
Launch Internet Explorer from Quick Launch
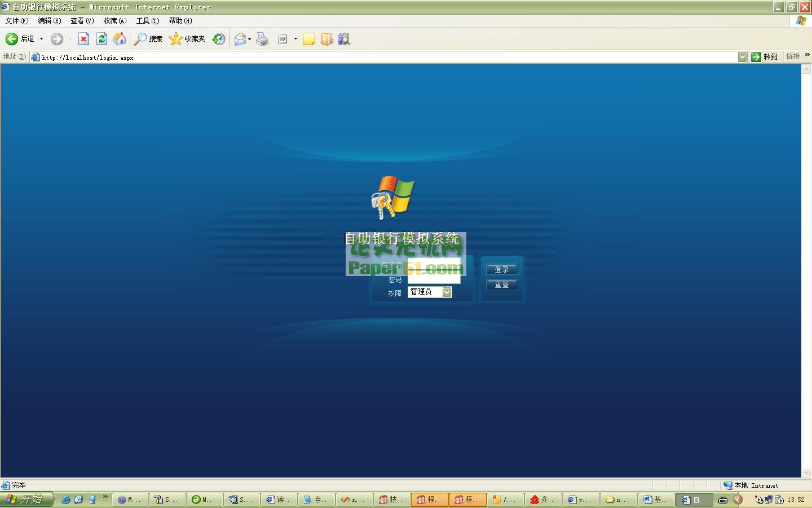(x=66, y=500)
